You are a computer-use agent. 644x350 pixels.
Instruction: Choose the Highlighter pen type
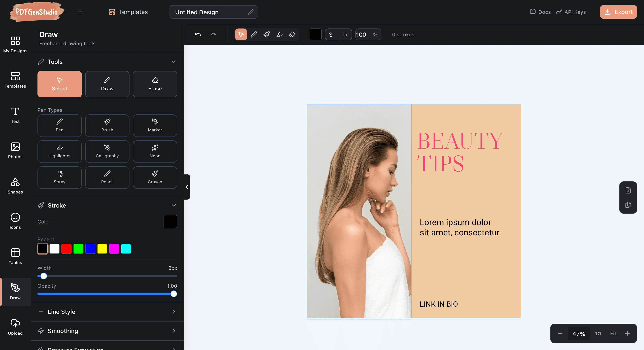point(59,152)
